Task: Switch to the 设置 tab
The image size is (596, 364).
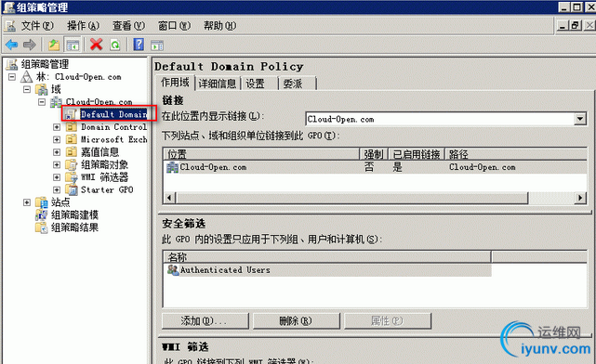Action: (x=259, y=84)
